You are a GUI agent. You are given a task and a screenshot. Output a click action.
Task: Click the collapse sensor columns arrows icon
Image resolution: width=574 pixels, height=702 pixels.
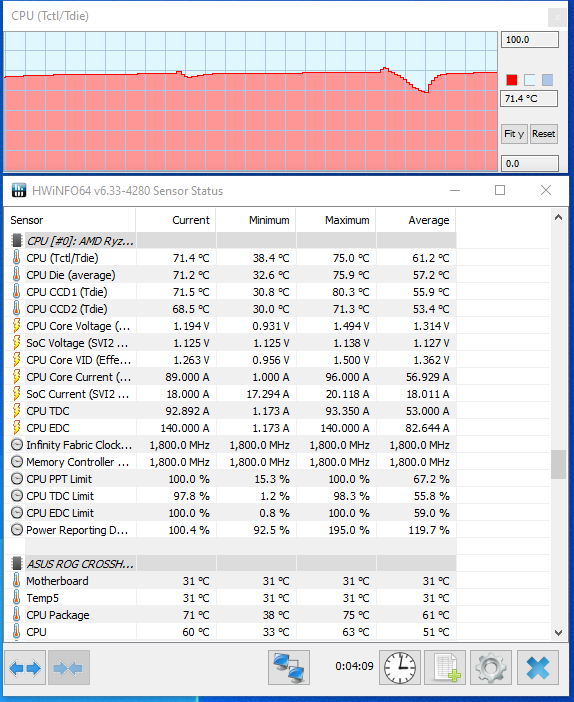tap(69, 668)
